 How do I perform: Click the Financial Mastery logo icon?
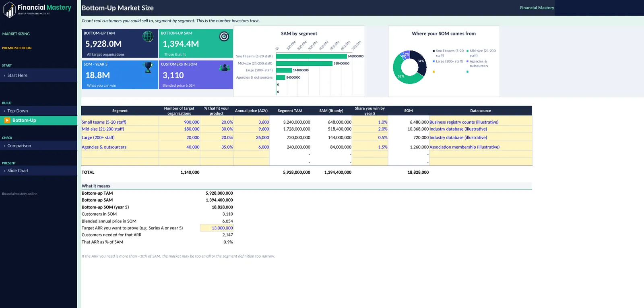point(9,10)
